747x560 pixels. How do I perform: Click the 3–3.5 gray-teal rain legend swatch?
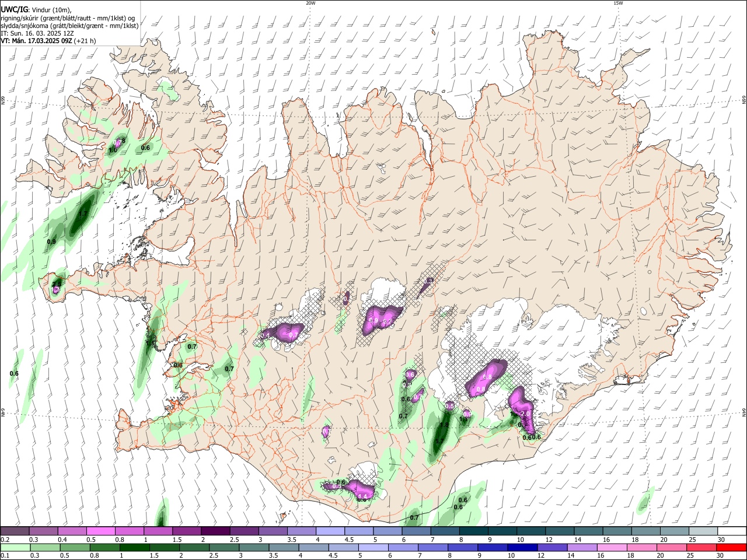tap(253, 548)
